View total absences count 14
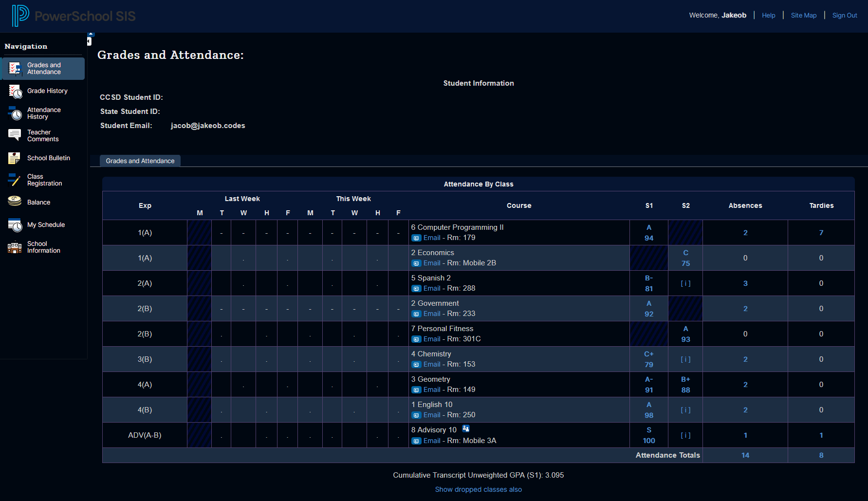 (745, 455)
